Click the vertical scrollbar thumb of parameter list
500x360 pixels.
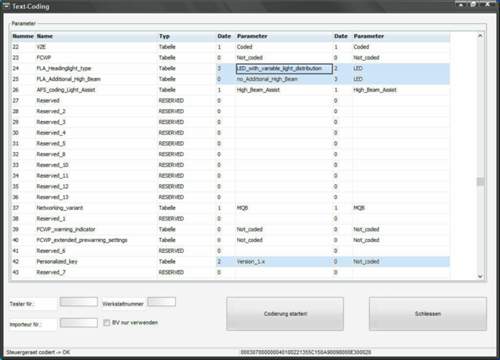pyautogui.click(x=480, y=182)
